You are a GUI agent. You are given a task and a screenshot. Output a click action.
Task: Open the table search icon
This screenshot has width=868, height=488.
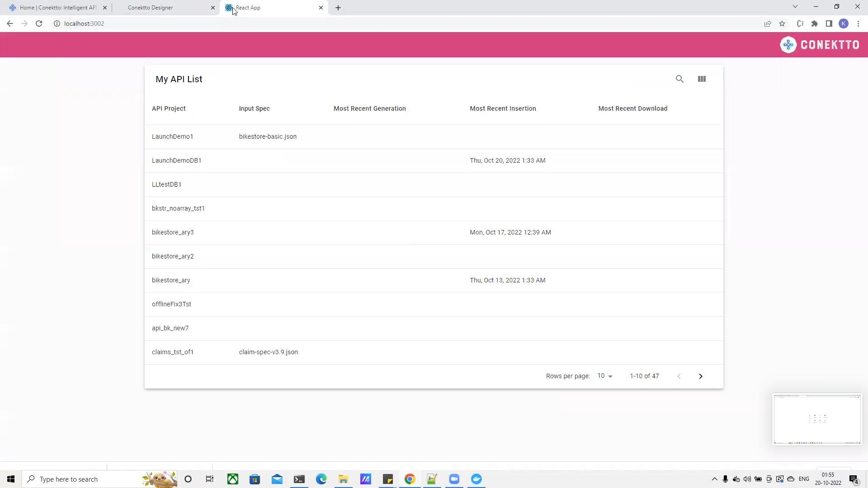point(679,79)
